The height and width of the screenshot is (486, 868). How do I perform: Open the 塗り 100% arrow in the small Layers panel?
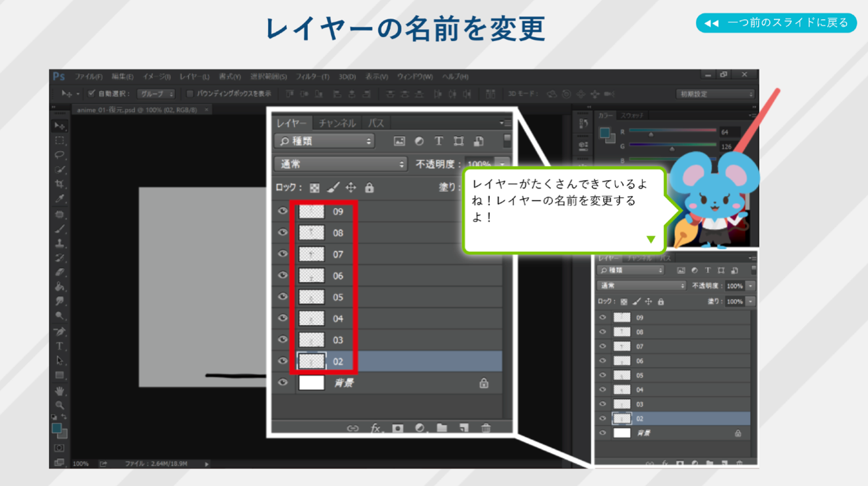(x=750, y=301)
